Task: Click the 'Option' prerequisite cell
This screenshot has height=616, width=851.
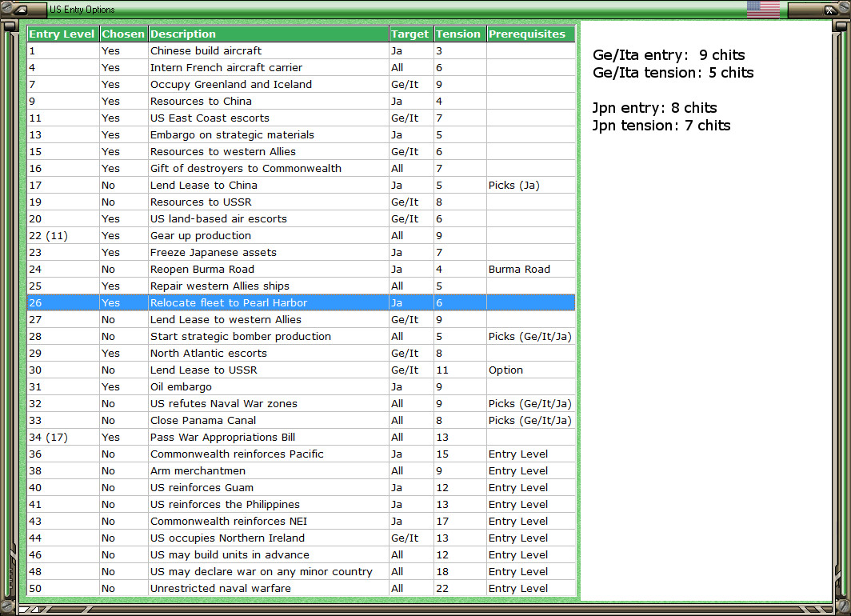Action: 530,370
